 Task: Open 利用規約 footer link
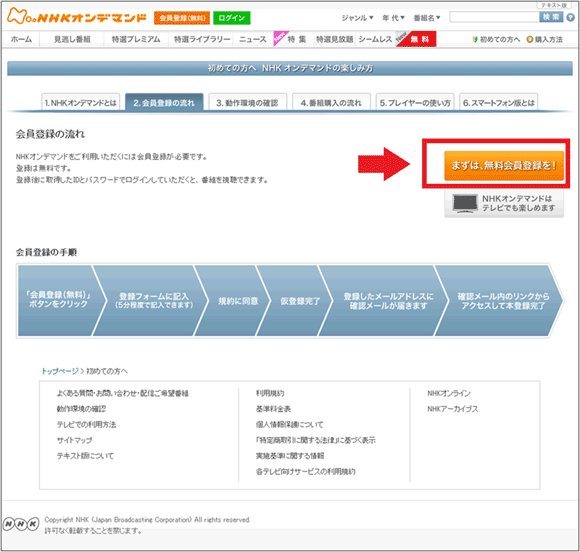(270, 393)
